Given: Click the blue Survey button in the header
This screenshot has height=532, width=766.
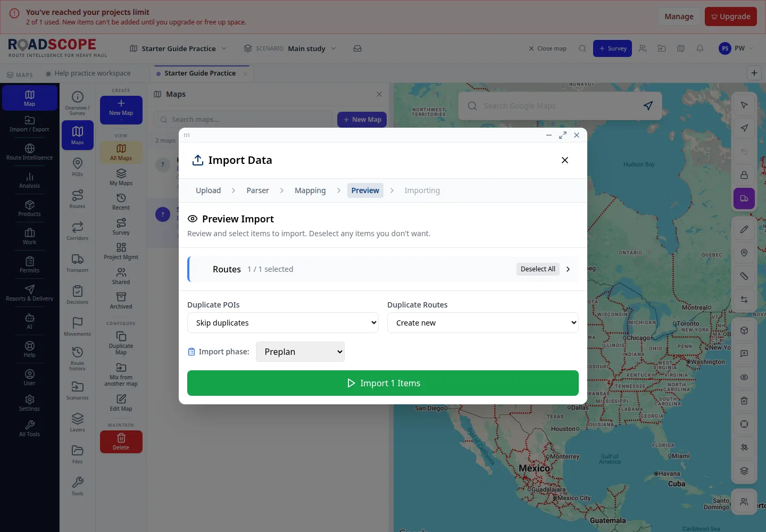Looking at the screenshot, I should pos(612,48).
